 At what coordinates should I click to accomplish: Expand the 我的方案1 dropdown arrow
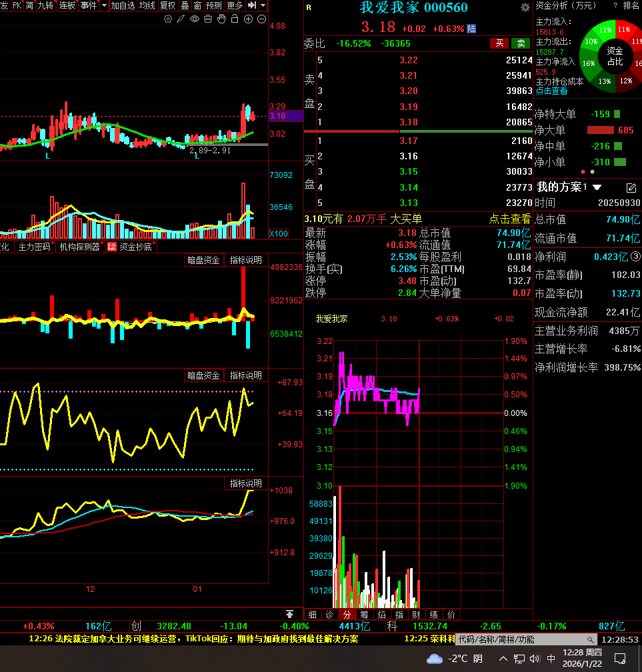597,187
